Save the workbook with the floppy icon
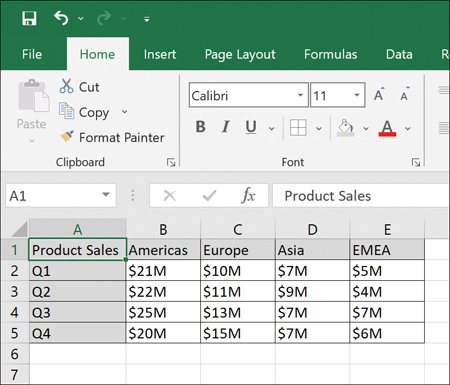The height and width of the screenshot is (385, 450). coord(29,18)
